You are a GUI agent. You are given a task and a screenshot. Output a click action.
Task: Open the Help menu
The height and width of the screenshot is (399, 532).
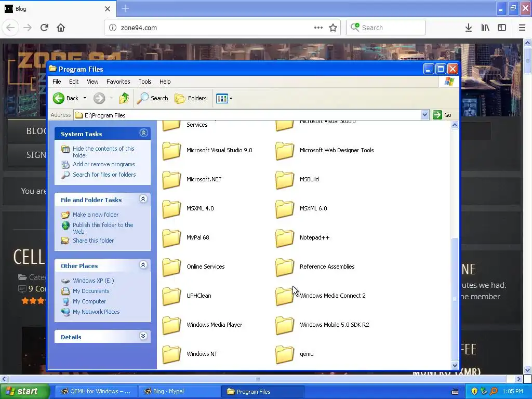[165, 82]
